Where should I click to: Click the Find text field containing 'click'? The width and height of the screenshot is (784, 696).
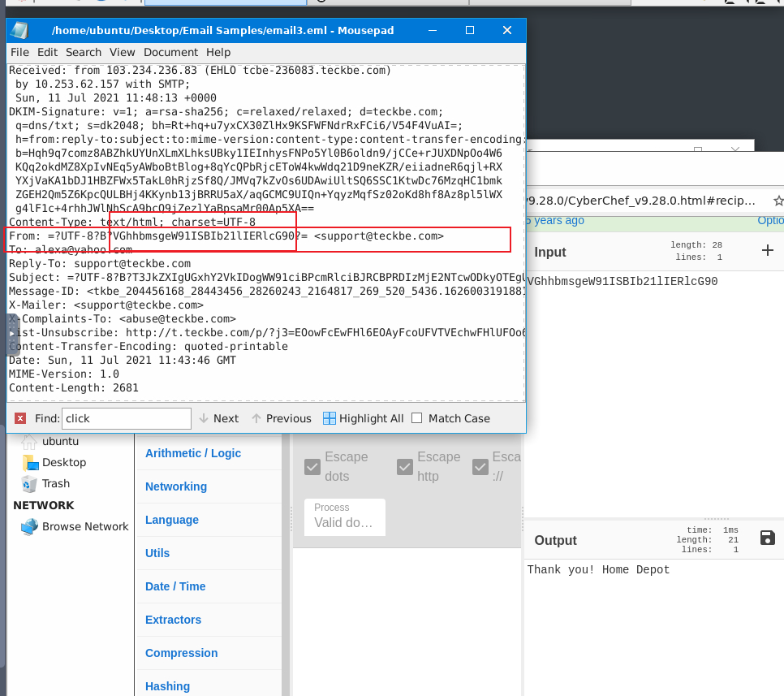[127, 418]
